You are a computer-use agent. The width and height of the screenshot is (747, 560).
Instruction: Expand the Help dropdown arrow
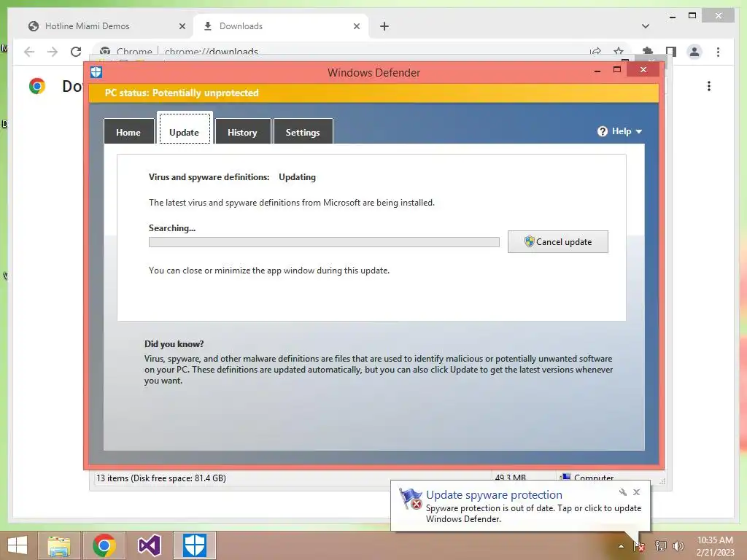pos(639,131)
